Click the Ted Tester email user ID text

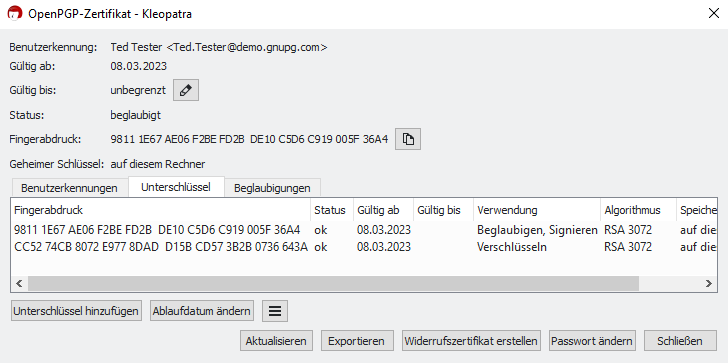click(x=219, y=47)
